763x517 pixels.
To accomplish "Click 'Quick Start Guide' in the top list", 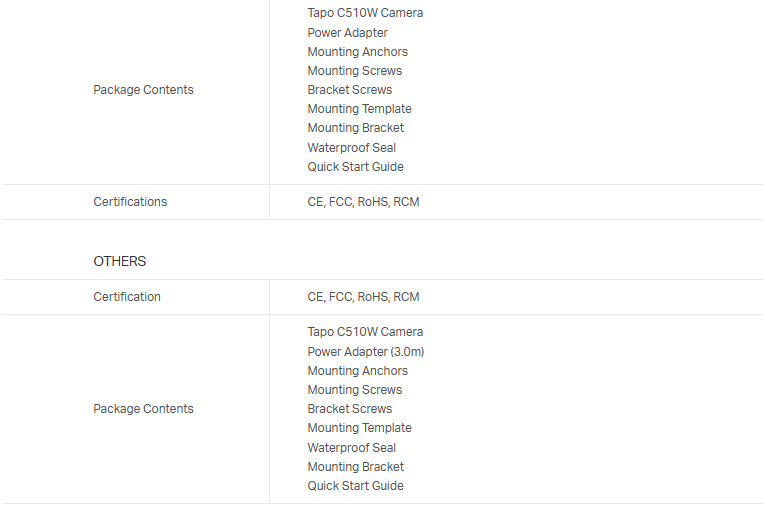I will click(355, 167).
